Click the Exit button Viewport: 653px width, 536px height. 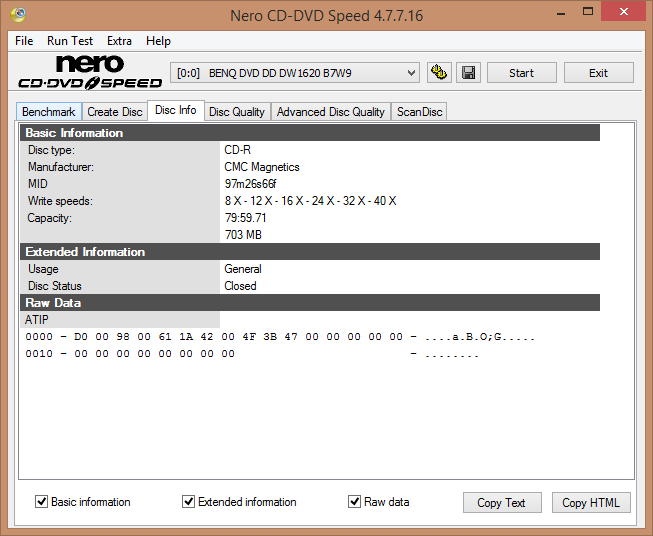598,73
